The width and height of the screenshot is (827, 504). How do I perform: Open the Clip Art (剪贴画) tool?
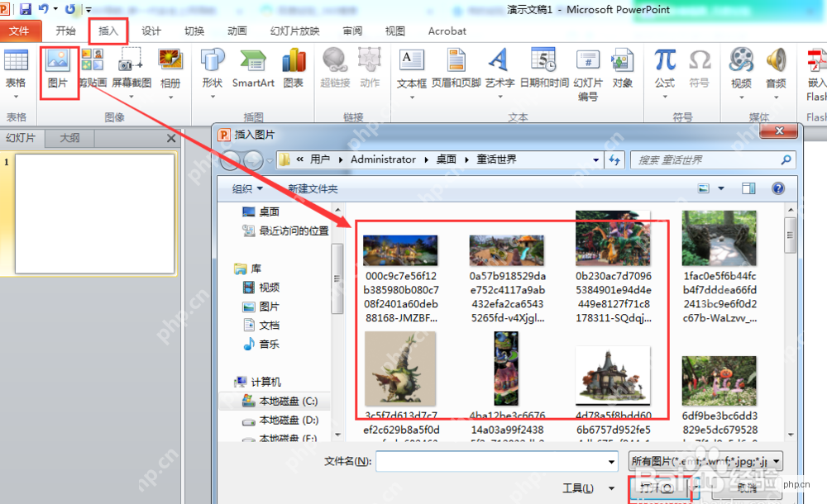(x=93, y=68)
